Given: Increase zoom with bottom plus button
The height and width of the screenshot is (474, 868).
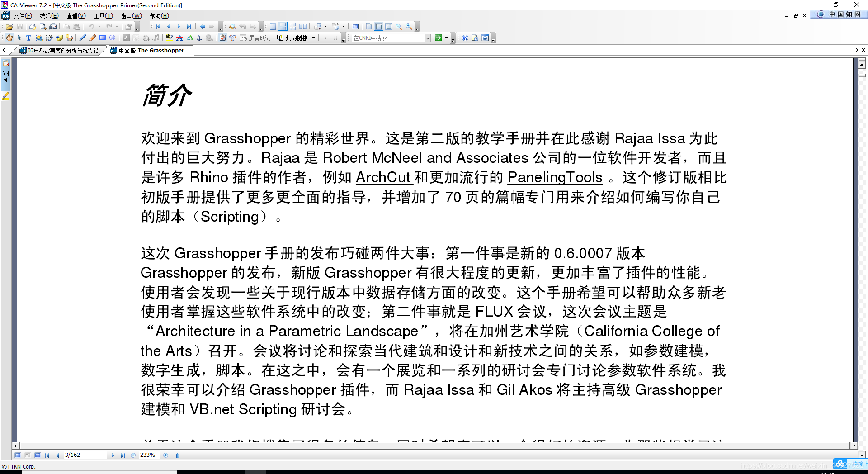Looking at the screenshot, I should 166,455.
